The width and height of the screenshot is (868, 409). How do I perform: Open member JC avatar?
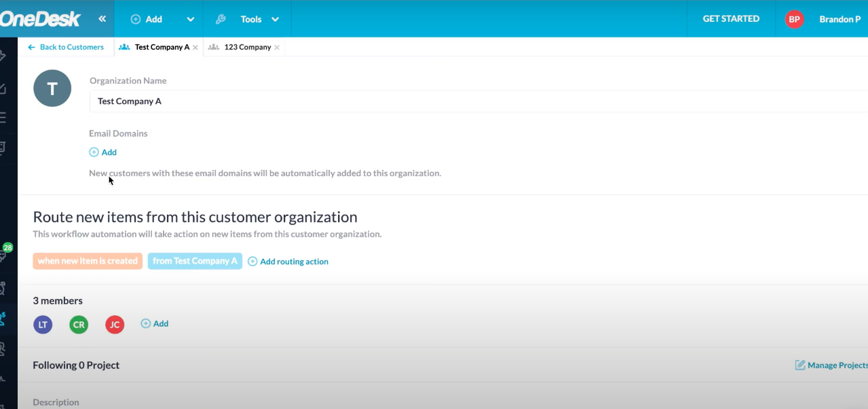(115, 325)
